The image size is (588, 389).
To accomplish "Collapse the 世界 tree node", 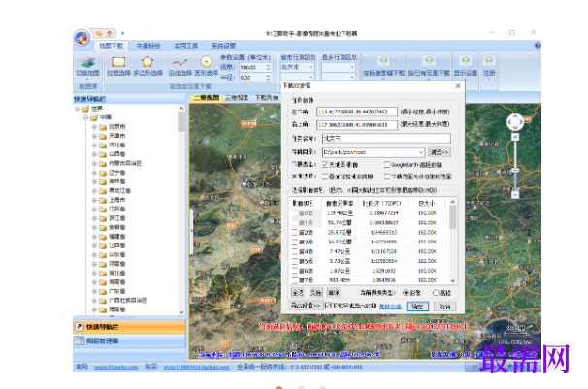I will point(77,109).
